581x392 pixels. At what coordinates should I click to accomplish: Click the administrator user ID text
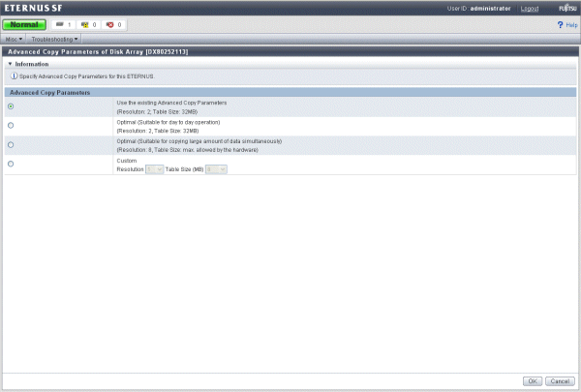tap(490, 8)
